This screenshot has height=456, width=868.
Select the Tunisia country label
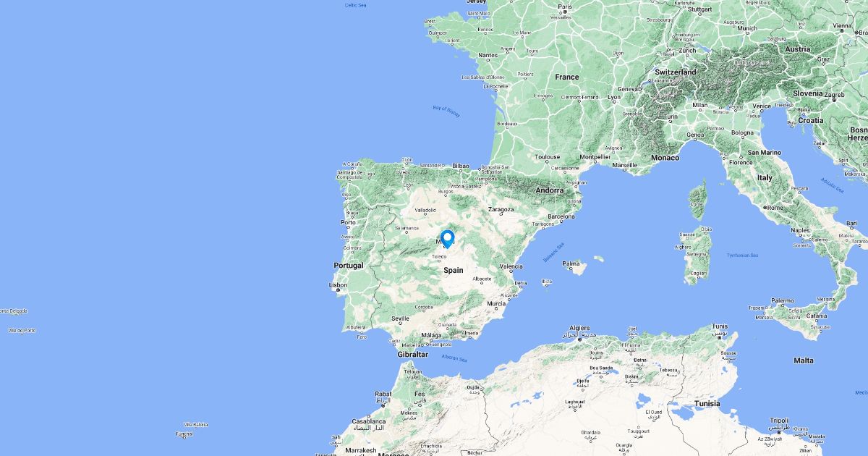(x=707, y=403)
